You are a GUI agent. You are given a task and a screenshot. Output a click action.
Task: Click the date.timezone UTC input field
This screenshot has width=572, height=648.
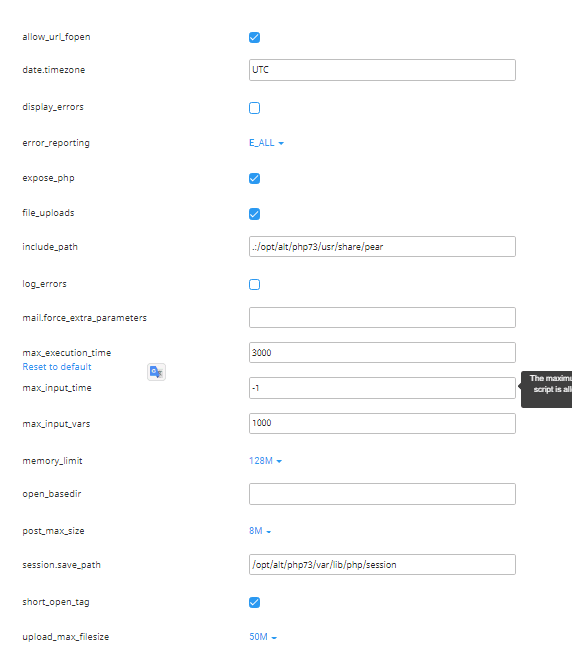[382, 70]
